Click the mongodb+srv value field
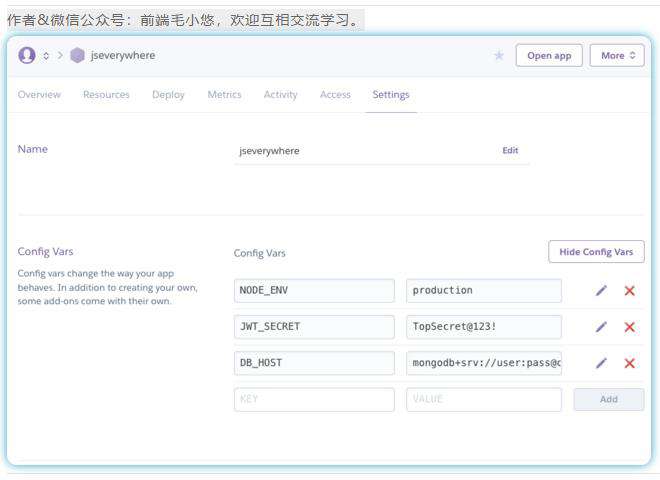This screenshot has height=480, width=660. tap(484, 363)
